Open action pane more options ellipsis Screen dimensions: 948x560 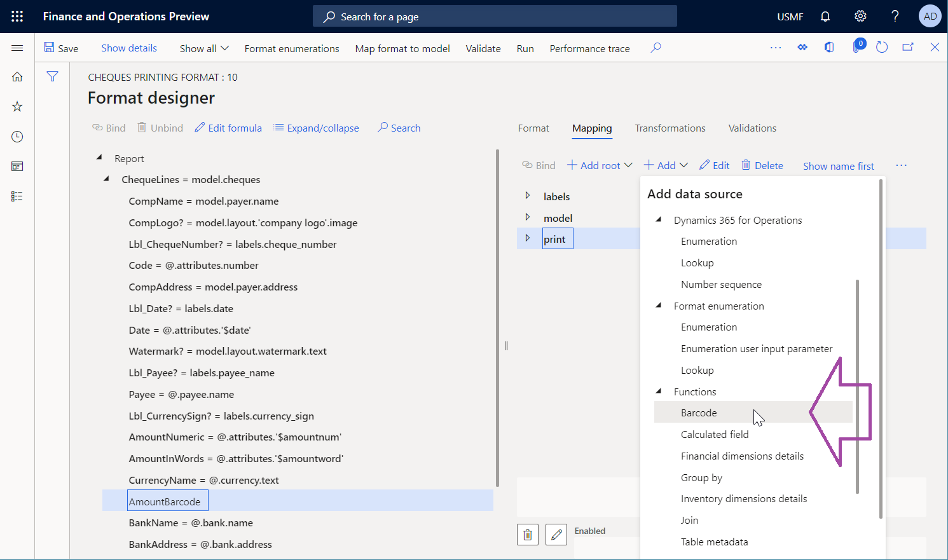776,48
